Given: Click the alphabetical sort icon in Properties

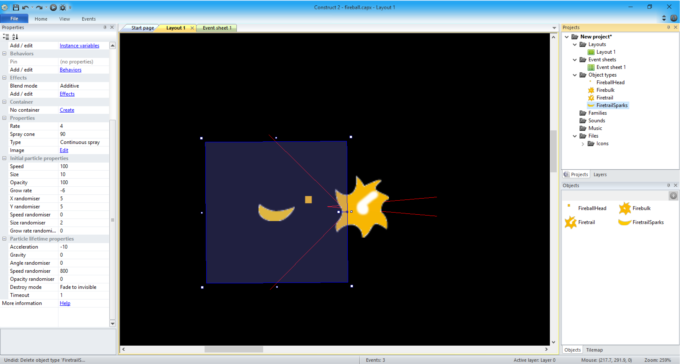Looking at the screenshot, I should click(x=15, y=37).
